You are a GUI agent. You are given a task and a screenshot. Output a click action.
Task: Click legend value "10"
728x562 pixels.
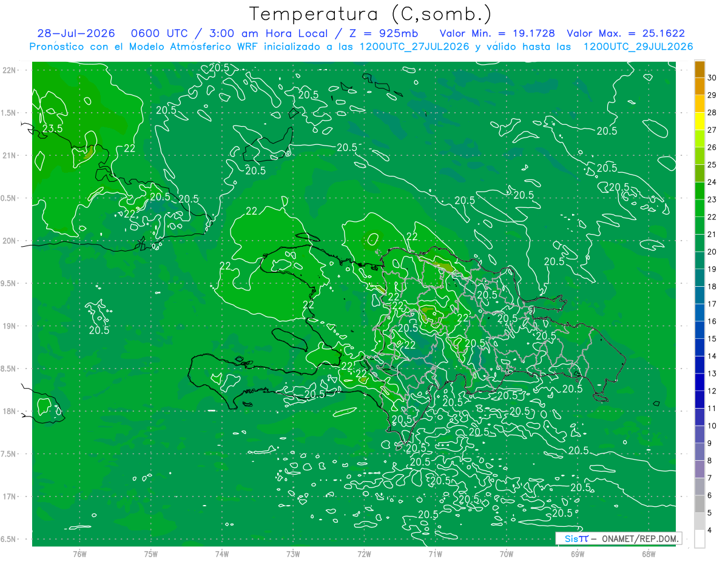[712, 426]
